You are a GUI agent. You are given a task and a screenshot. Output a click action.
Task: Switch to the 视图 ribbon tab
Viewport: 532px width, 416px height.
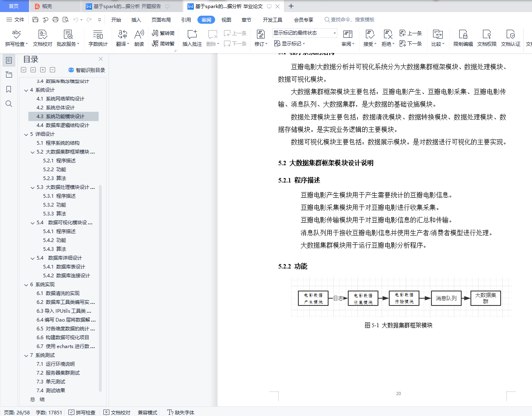click(x=226, y=20)
